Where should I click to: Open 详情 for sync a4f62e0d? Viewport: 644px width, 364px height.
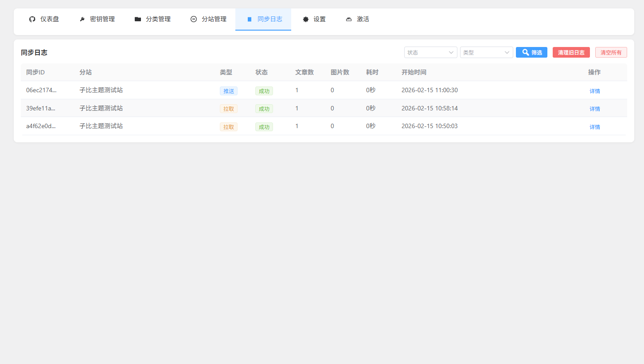pos(594,127)
